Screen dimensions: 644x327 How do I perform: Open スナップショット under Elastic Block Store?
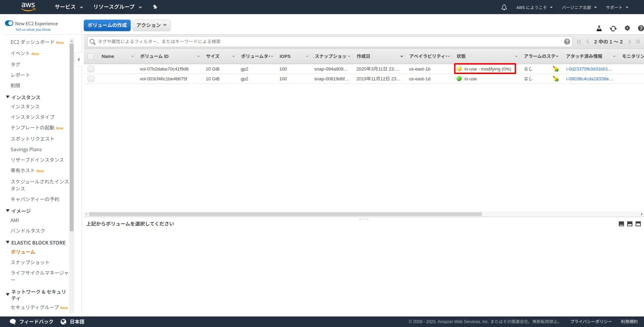[x=30, y=262]
